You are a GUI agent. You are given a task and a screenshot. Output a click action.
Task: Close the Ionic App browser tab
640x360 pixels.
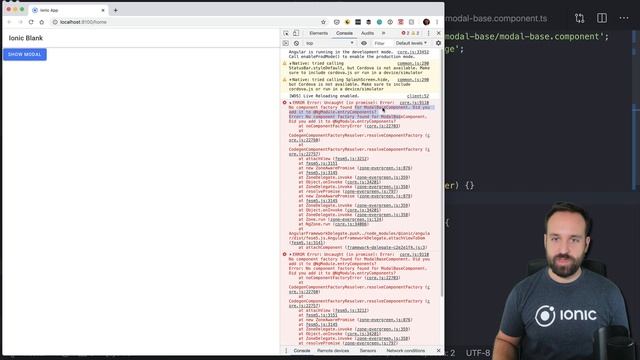tap(103, 10)
